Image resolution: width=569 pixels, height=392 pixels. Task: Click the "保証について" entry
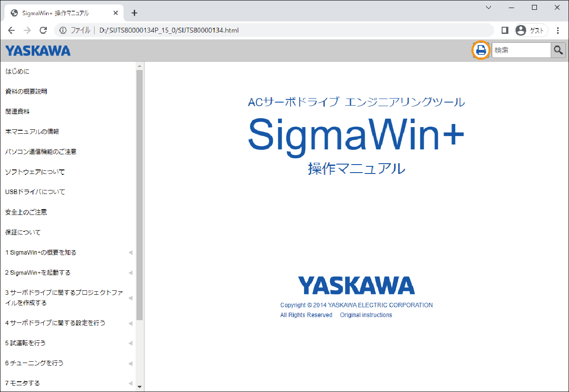(22, 232)
